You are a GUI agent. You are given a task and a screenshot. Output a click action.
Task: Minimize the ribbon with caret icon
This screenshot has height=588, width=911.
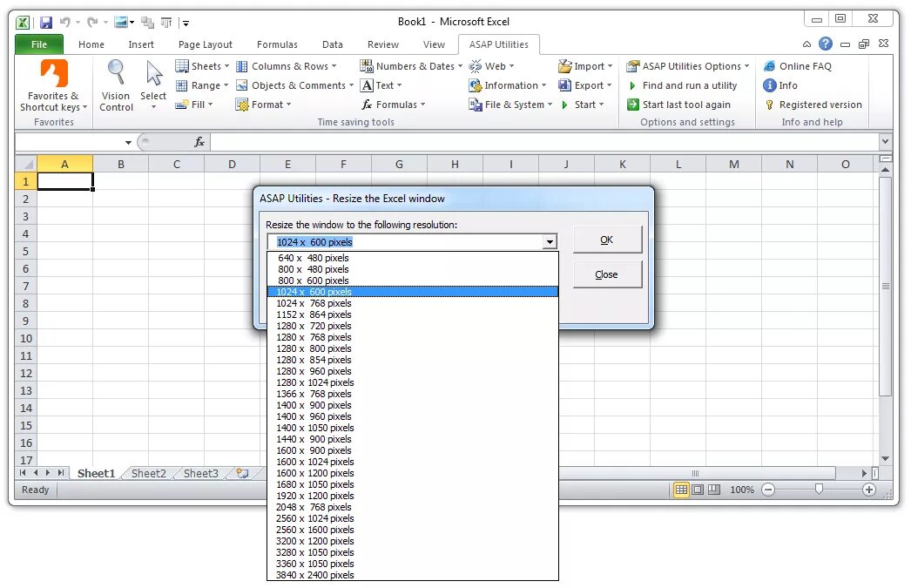coord(807,44)
